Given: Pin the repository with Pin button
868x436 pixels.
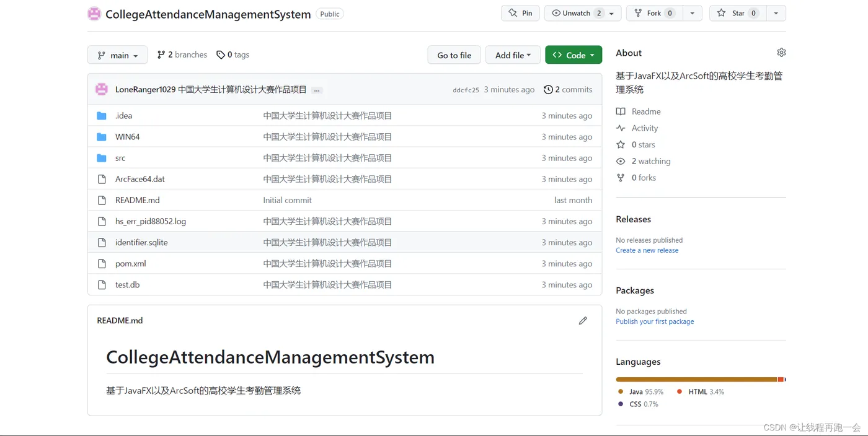Looking at the screenshot, I should coord(520,13).
